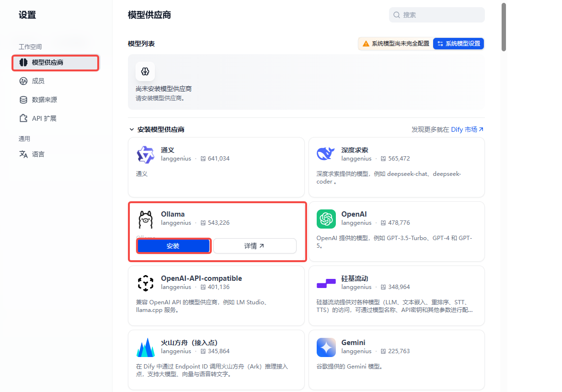
Task: Click the 系统模型尚未完全配置 warning text
Action: click(x=401, y=44)
